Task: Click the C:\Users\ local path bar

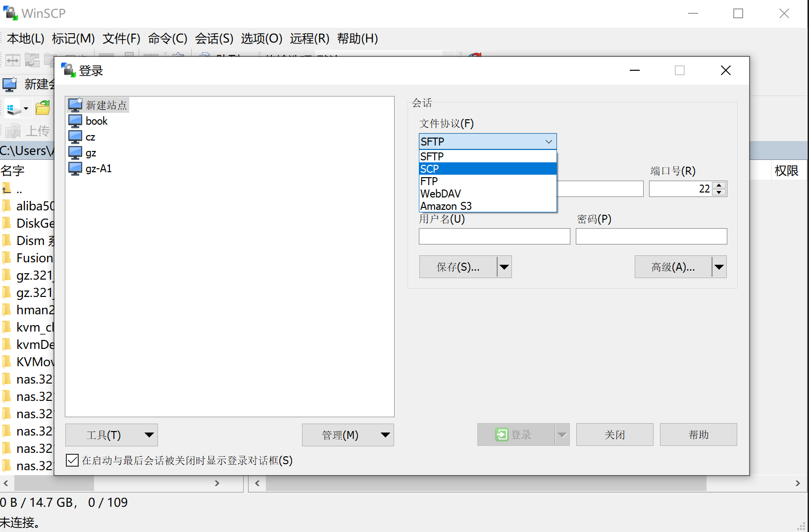Action: [x=27, y=150]
